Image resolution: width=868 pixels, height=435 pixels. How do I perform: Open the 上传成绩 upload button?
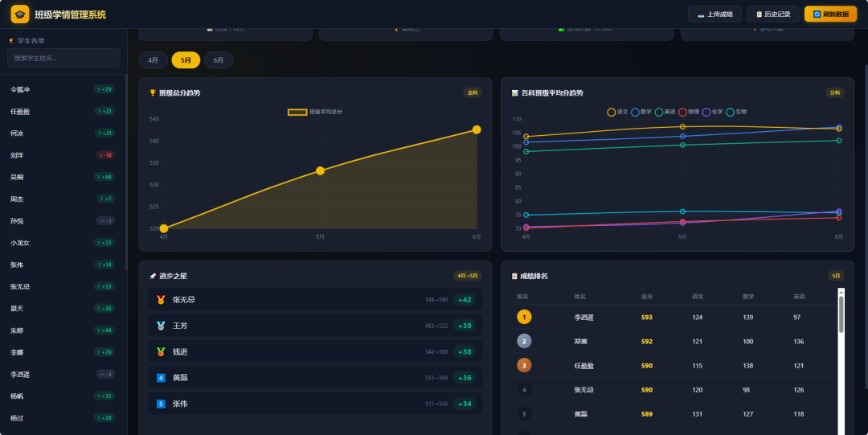pyautogui.click(x=714, y=14)
